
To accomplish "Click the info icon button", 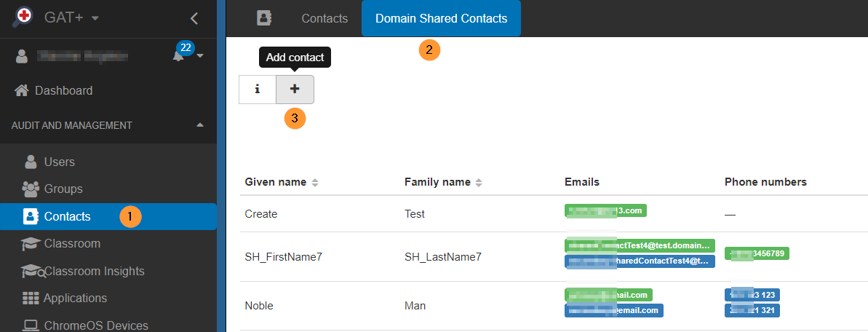I will (x=258, y=90).
